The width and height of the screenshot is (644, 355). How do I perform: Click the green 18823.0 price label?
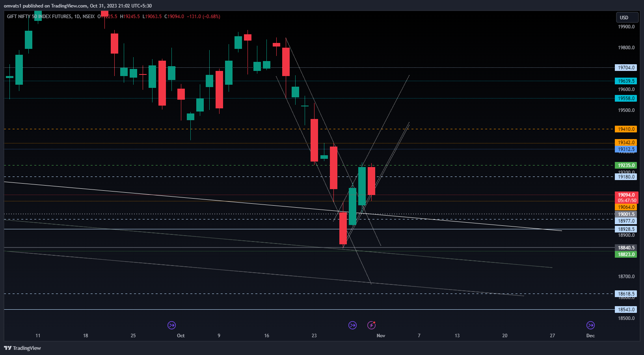[x=626, y=255]
